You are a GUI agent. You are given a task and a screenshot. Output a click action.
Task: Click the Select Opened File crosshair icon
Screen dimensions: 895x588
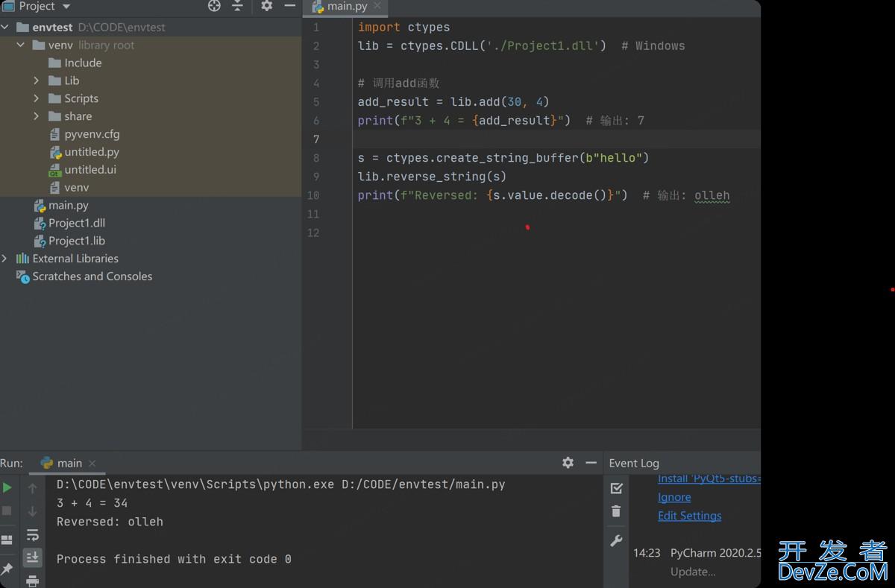[x=214, y=7]
